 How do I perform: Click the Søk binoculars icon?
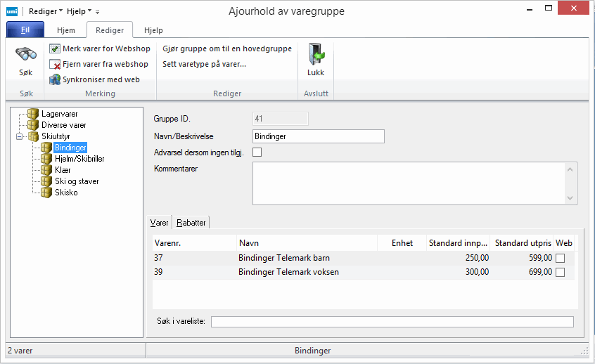[25, 56]
